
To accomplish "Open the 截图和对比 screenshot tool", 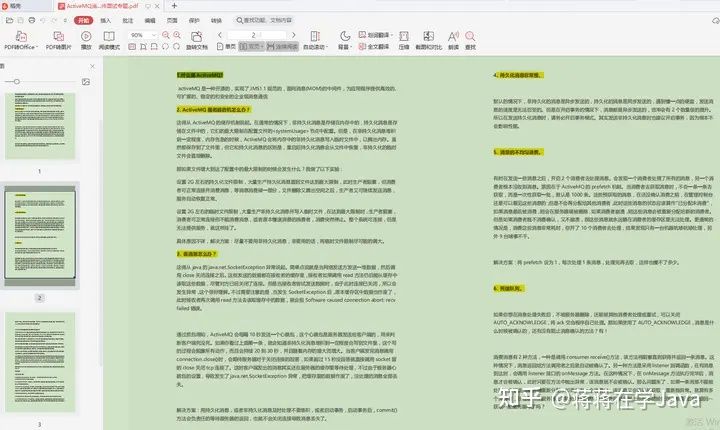I will click(428, 40).
